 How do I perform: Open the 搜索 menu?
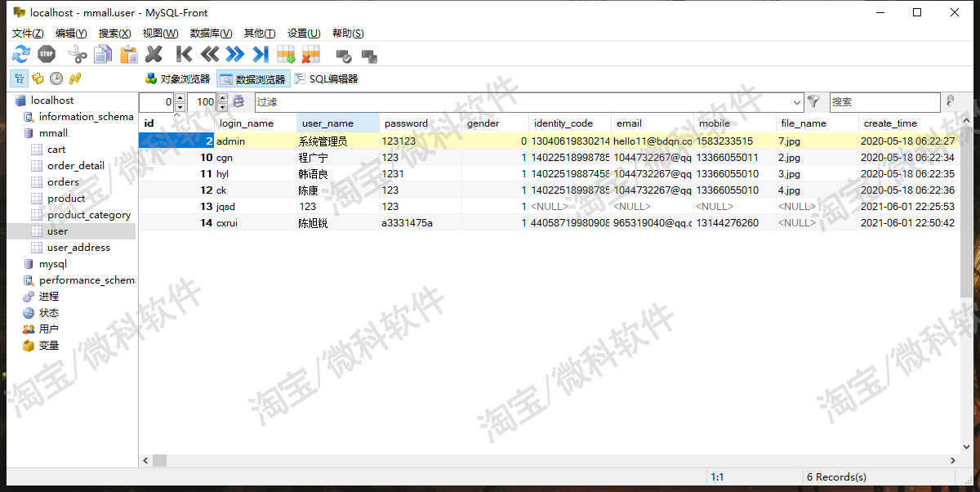pyautogui.click(x=114, y=34)
